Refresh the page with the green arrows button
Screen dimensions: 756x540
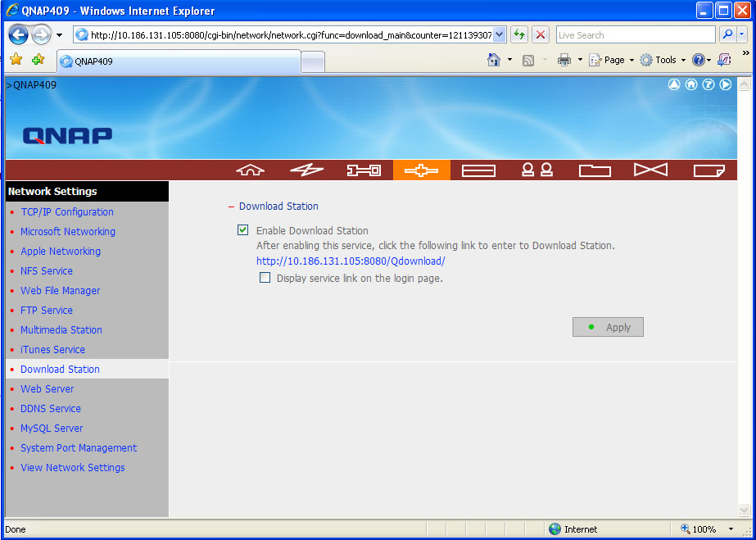pos(519,34)
